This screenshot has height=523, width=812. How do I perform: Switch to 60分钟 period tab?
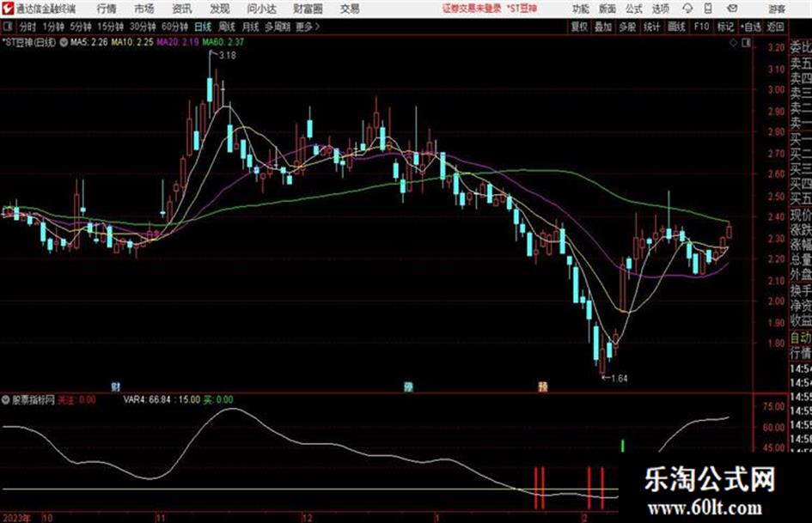point(175,27)
